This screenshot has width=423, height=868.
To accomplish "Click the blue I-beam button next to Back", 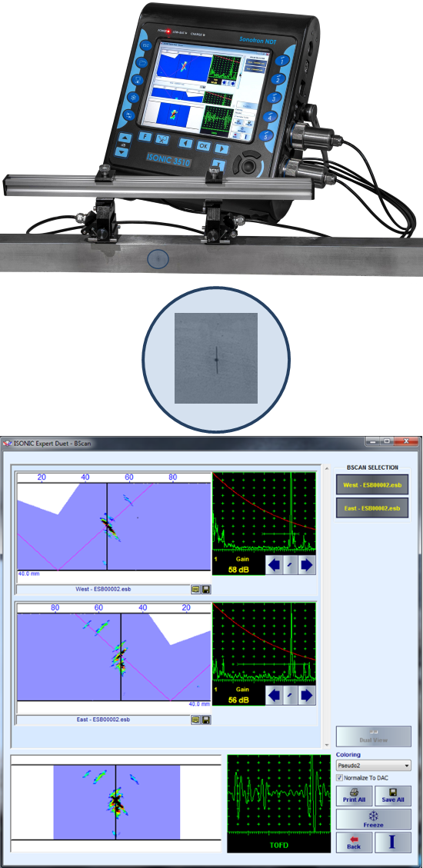I will pyautogui.click(x=393, y=842).
